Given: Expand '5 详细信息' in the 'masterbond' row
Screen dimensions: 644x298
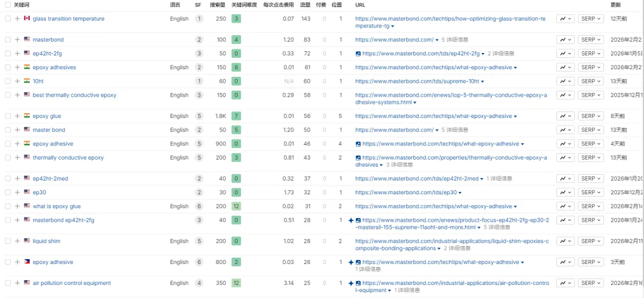Looking at the screenshot, I should [454, 40].
